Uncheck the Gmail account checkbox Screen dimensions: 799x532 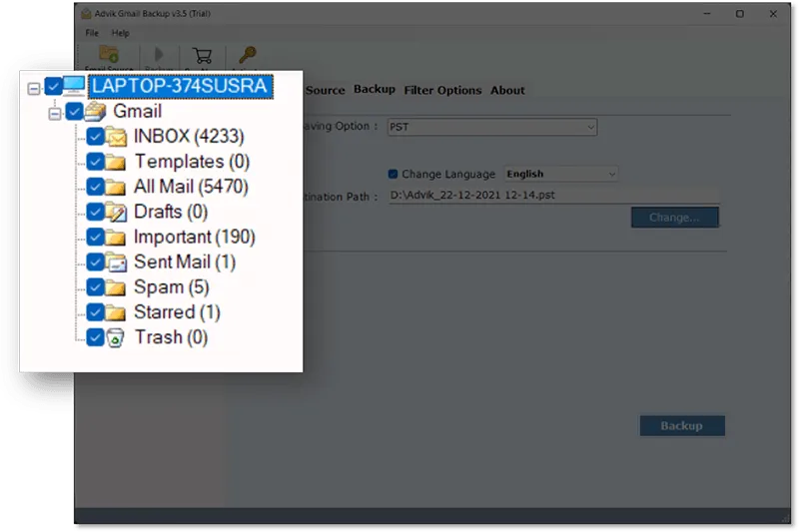pyautogui.click(x=74, y=111)
